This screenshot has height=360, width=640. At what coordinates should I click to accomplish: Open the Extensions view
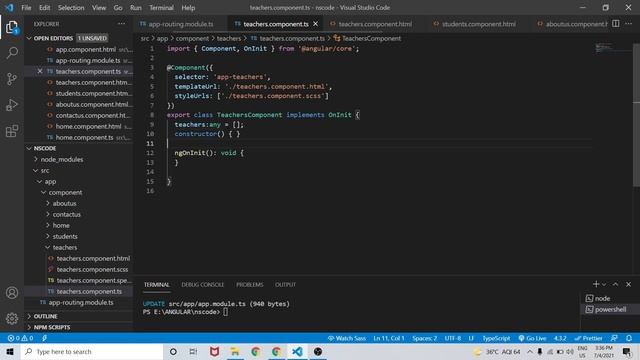12,131
